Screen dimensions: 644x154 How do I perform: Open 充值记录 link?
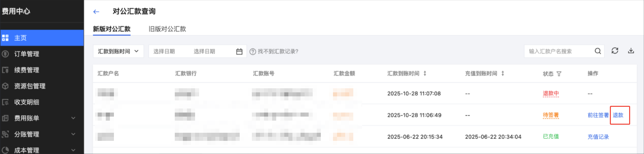tap(598, 137)
